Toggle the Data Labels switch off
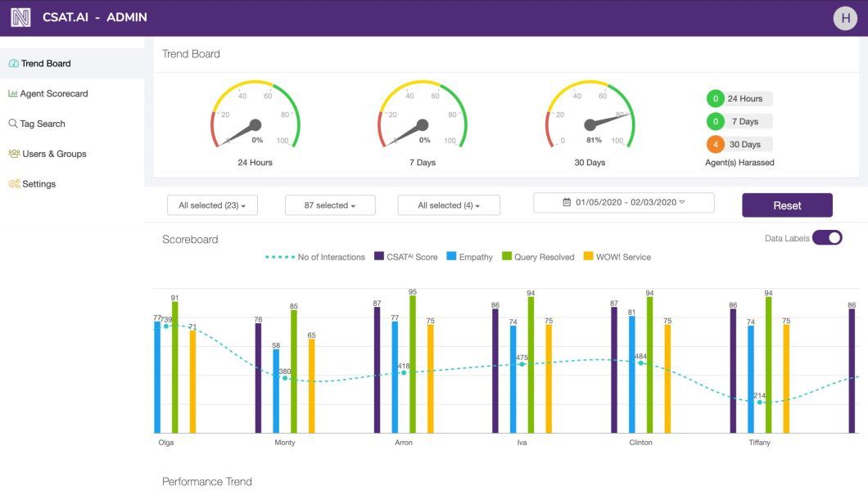Viewport: 868px width, 495px height. click(827, 238)
